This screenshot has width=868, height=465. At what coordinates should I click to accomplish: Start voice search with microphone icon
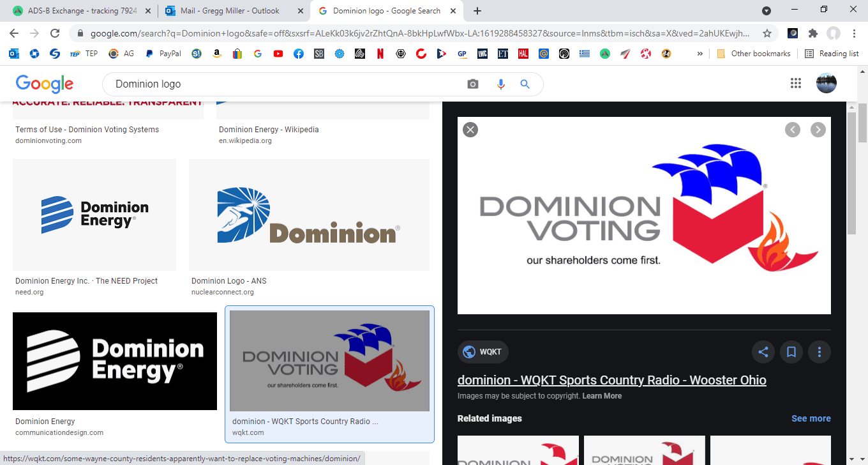pyautogui.click(x=500, y=84)
